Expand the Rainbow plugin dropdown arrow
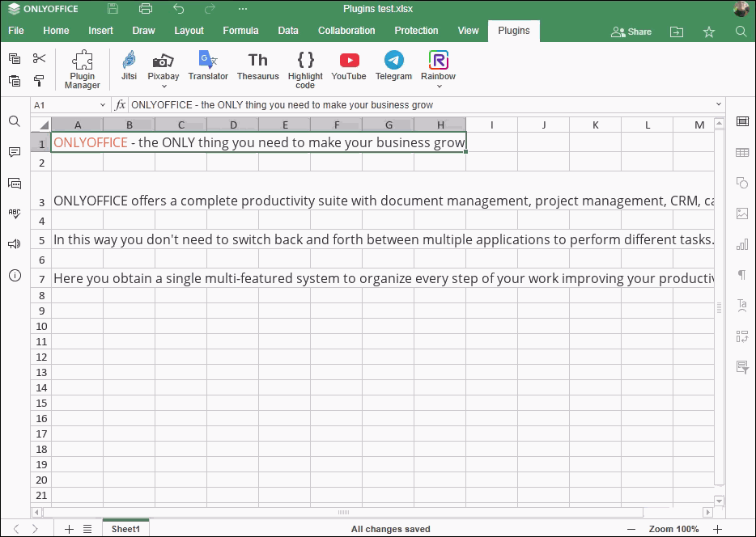756x537 pixels. [439, 87]
